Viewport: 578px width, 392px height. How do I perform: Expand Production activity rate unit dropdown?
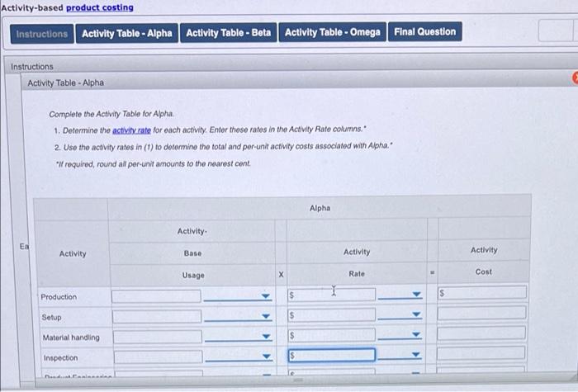(x=400, y=294)
